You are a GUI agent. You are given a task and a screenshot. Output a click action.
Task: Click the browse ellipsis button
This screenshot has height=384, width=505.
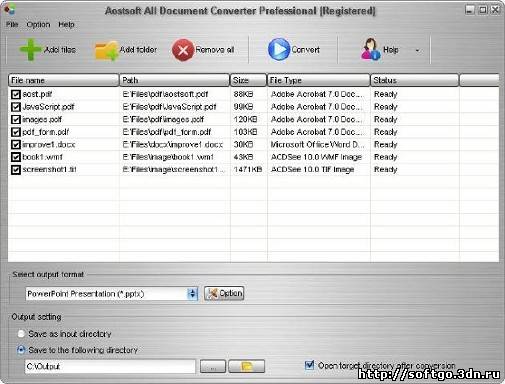(x=213, y=366)
